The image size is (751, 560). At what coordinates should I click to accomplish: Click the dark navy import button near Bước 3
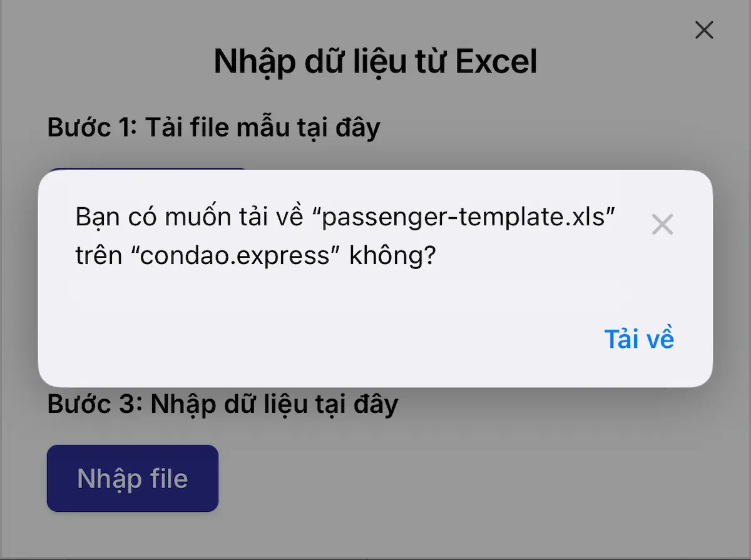pos(132,478)
